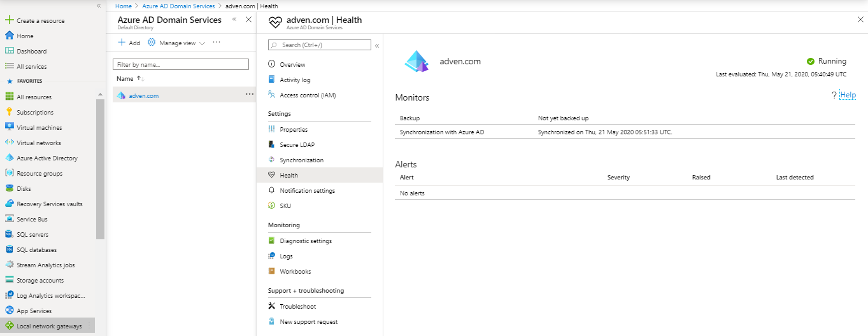Open the Properties settings page

[294, 130]
